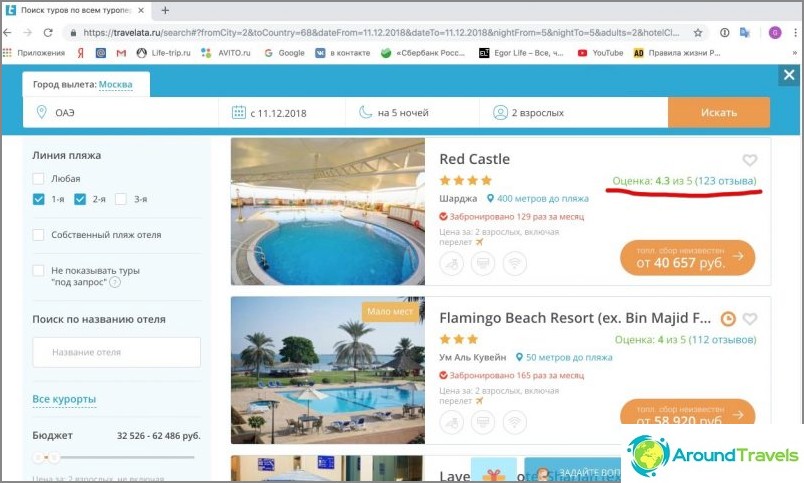Open Flamingo Beach Resort photo
804x483 pixels.
tap(328, 370)
